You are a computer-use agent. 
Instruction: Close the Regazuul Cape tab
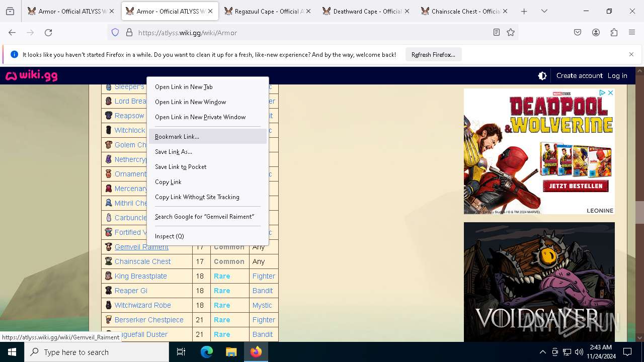(308, 11)
